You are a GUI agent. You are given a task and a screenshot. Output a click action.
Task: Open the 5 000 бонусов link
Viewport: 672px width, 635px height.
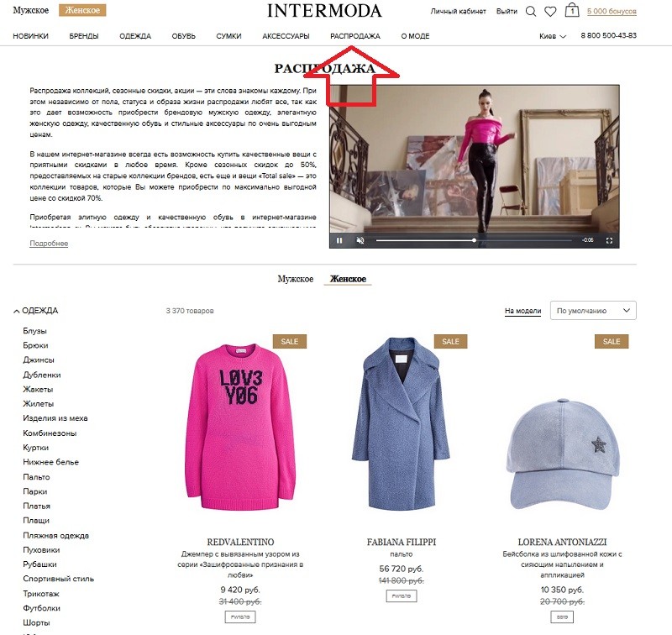tap(612, 12)
